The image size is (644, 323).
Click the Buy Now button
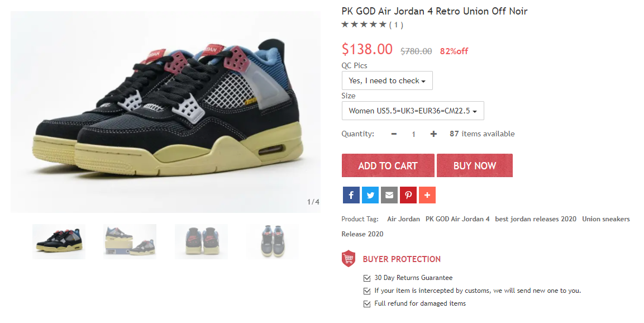click(x=475, y=165)
